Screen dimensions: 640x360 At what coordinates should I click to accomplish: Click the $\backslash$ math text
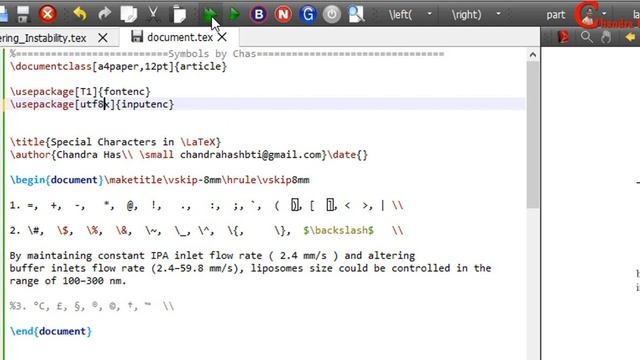tap(338, 230)
